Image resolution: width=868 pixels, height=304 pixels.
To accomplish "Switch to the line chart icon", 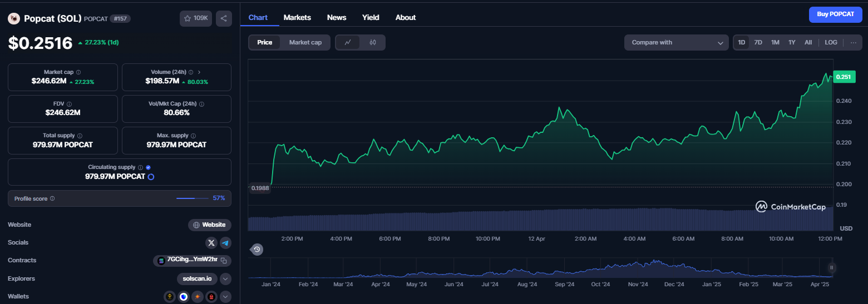I will tap(348, 42).
